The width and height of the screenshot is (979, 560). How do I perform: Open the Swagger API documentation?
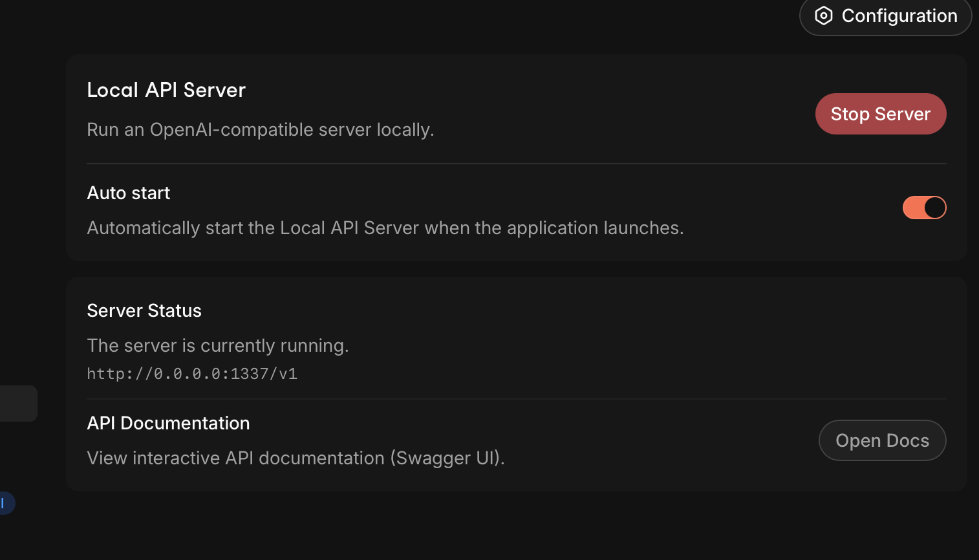click(882, 440)
